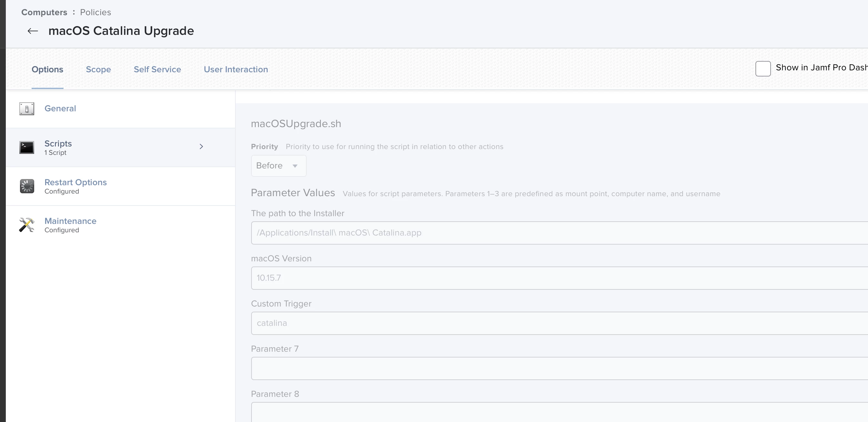
Task: Click the Parameter Values heading
Action: pos(293,193)
